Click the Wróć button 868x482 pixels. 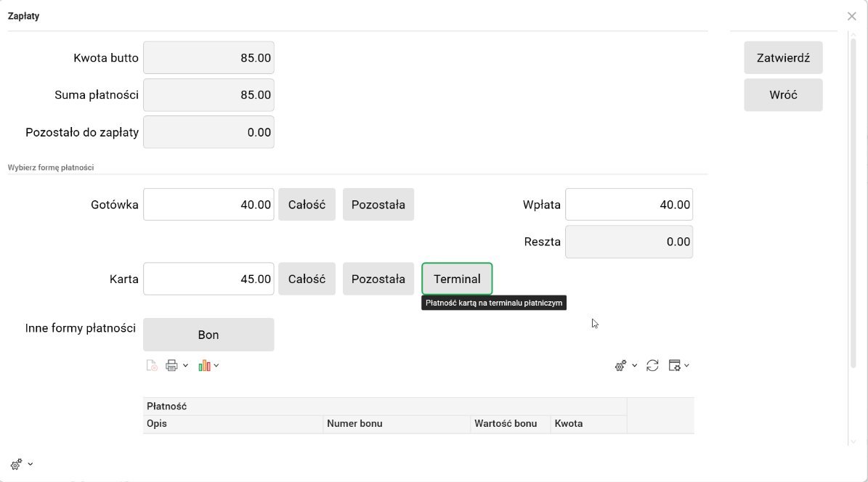pos(783,95)
